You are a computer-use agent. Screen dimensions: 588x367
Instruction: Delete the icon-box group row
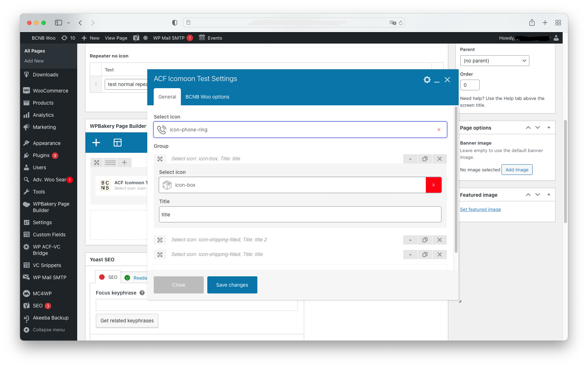click(439, 159)
